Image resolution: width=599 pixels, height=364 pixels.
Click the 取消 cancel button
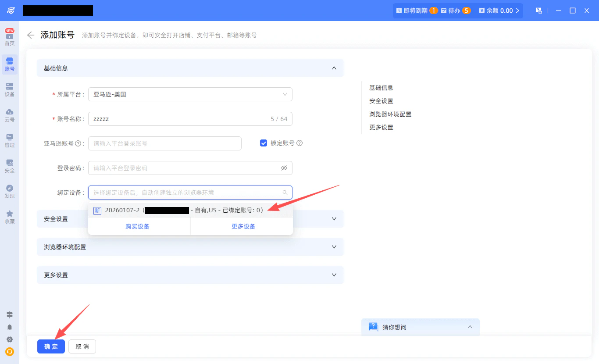(82, 346)
